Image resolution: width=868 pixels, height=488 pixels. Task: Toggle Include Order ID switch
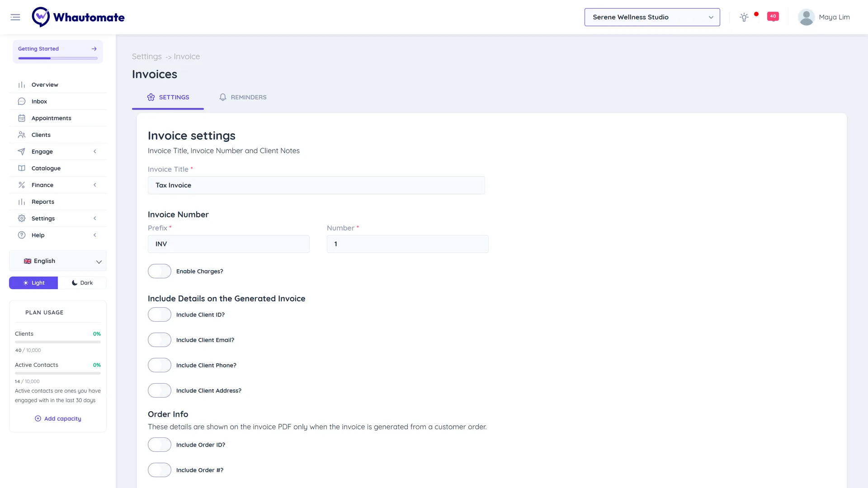(160, 445)
